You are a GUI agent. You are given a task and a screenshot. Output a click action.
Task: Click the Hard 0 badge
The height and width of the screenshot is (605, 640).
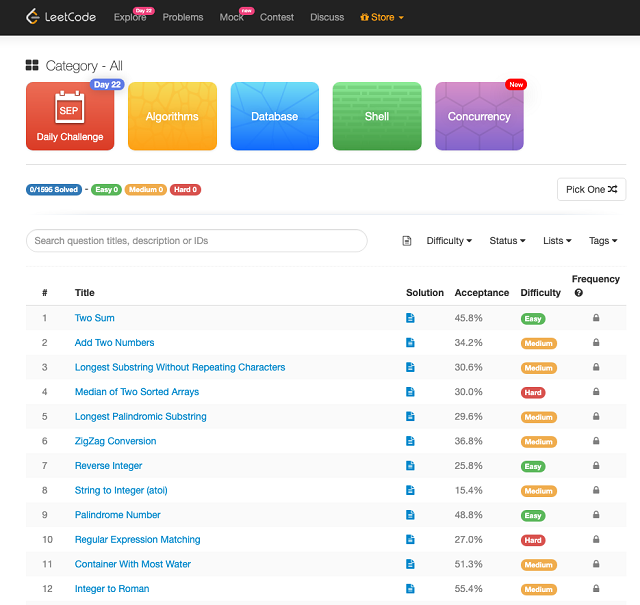click(185, 189)
